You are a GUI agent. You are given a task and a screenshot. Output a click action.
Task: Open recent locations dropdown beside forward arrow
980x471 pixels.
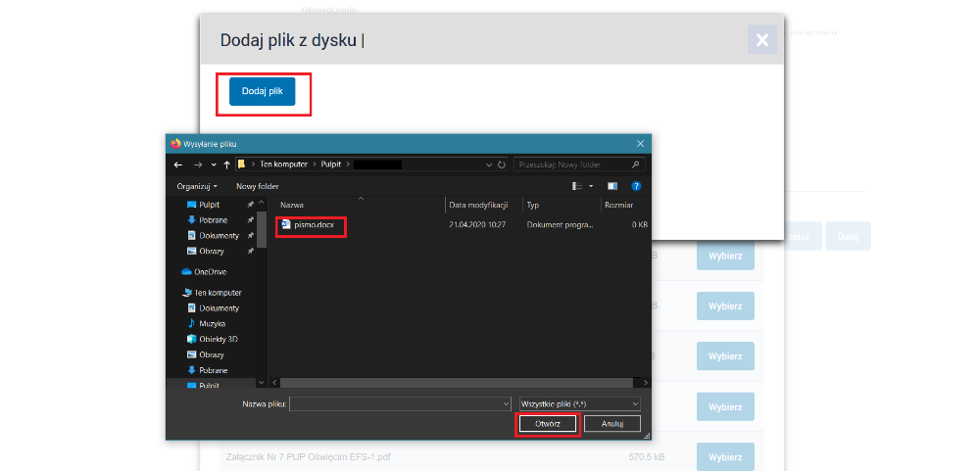tap(214, 165)
